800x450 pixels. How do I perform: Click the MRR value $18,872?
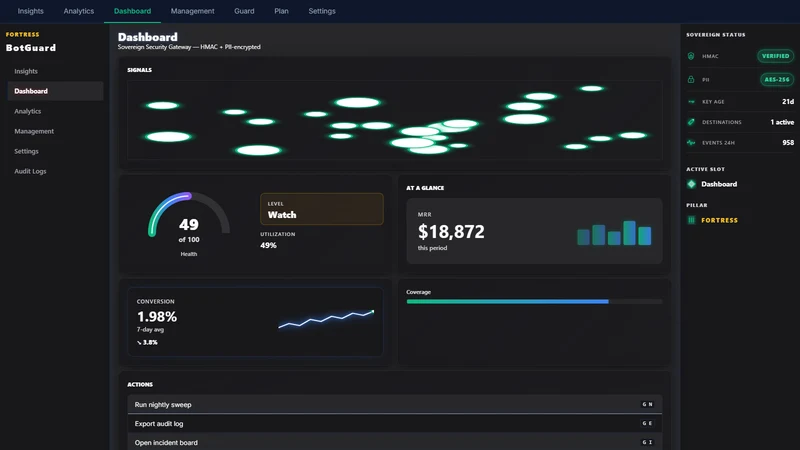(451, 232)
